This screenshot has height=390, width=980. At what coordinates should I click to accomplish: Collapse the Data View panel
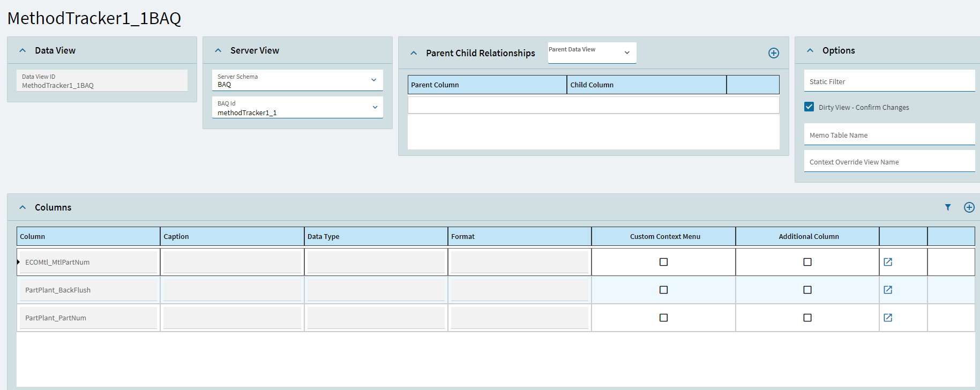pos(23,50)
